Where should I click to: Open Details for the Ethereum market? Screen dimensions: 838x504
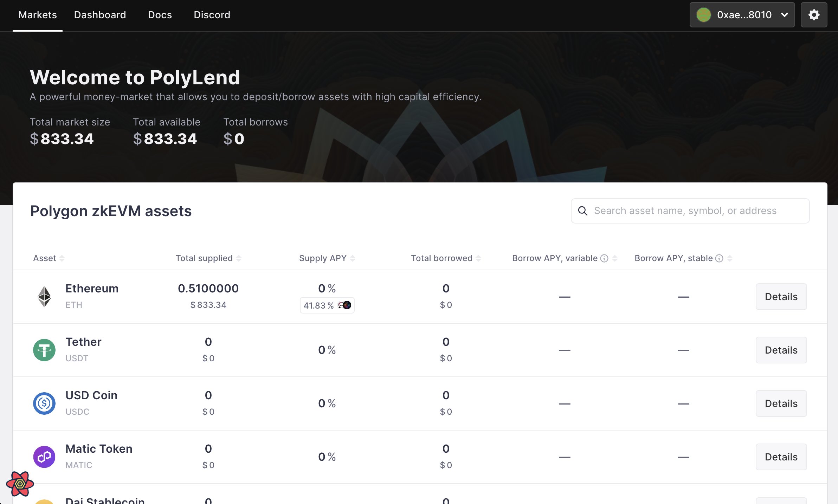click(x=781, y=296)
